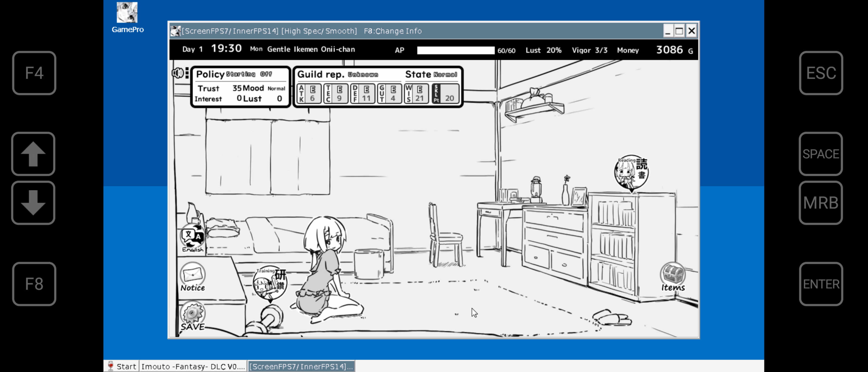Select the Training activity bubble
The image size is (868, 372).
[x=270, y=283]
